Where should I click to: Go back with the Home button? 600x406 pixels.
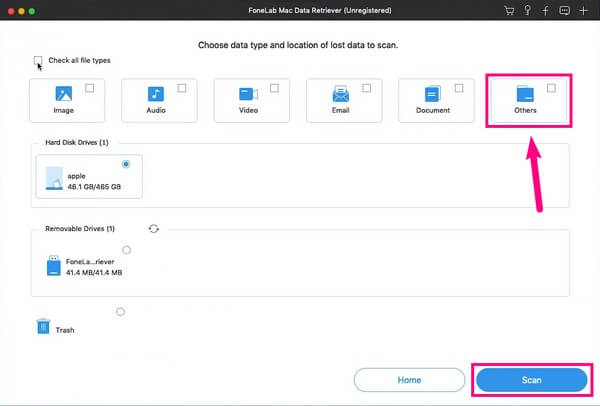tap(409, 380)
